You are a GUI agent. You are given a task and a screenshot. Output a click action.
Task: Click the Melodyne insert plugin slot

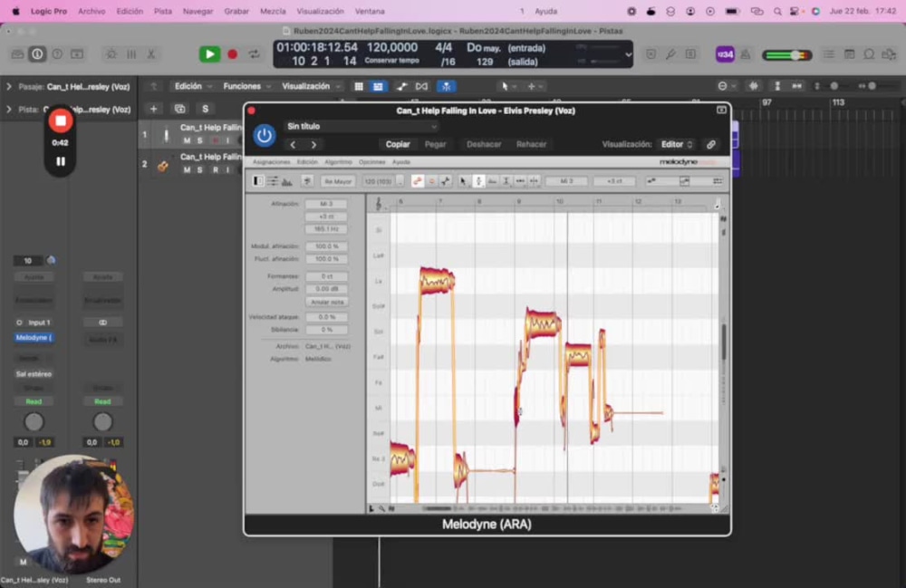(34, 337)
